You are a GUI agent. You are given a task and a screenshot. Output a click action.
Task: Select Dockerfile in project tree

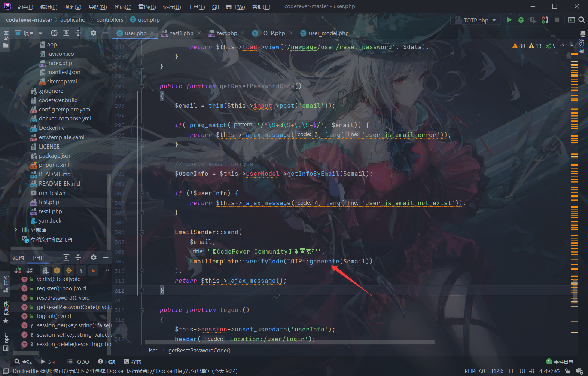52,128
